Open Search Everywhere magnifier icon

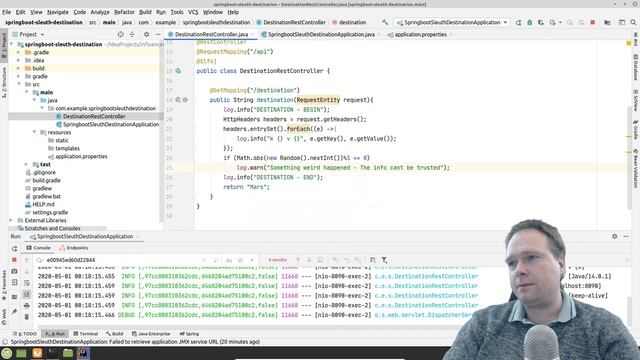633,22
